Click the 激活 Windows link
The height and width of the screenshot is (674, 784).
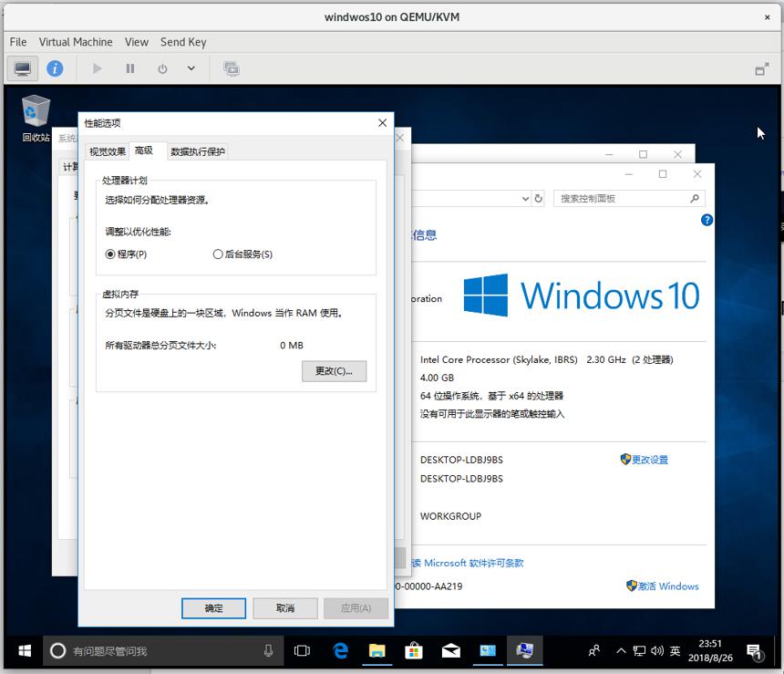(x=663, y=586)
